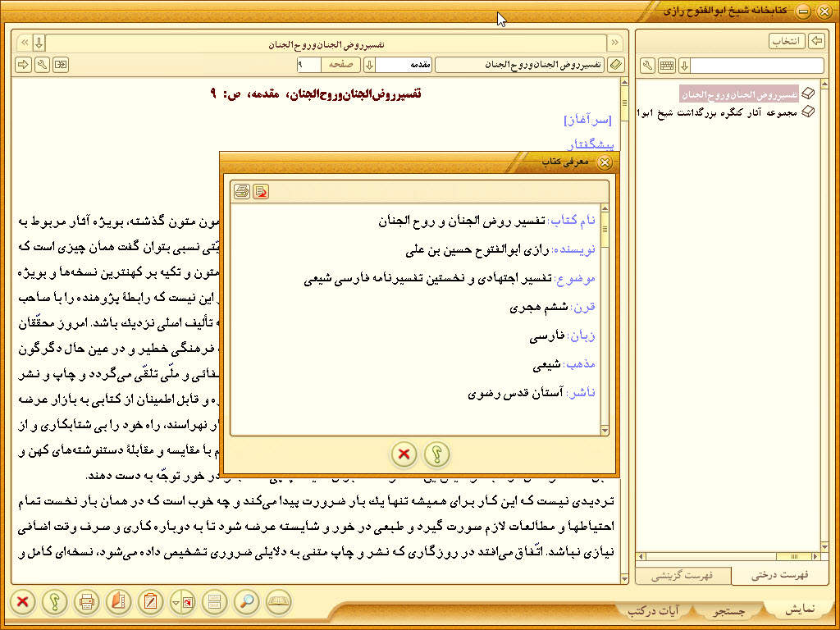Click the double chevron at left of title bar
The width and height of the screenshot is (840, 630).
[x=25, y=43]
